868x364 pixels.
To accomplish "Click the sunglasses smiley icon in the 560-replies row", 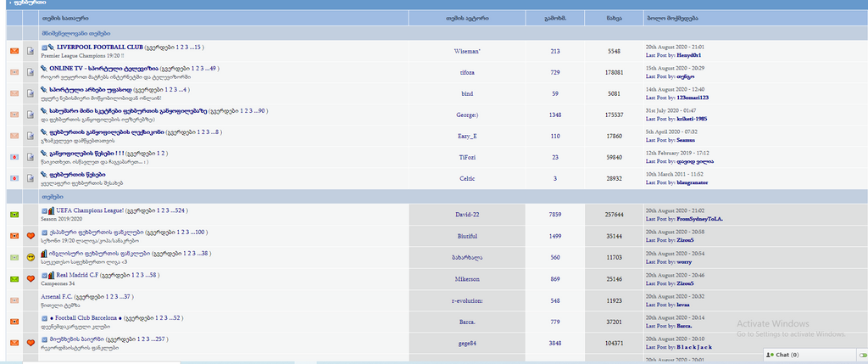I will (31, 257).
